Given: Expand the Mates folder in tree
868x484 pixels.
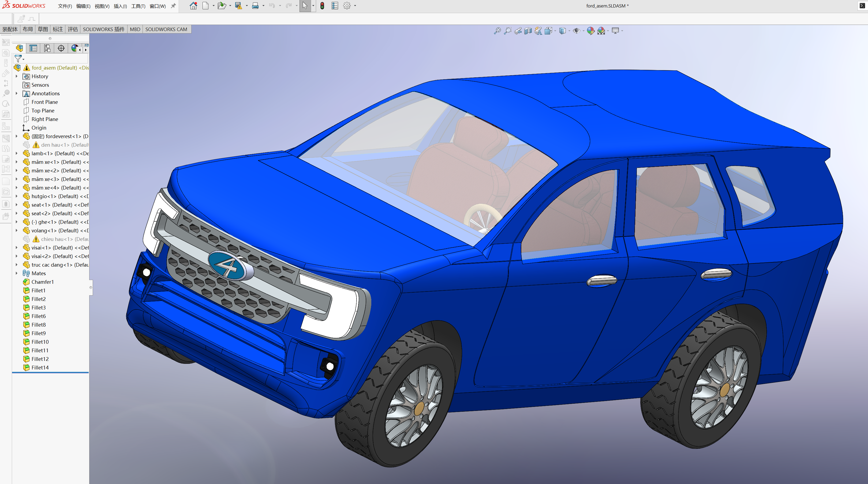Looking at the screenshot, I should coord(16,273).
